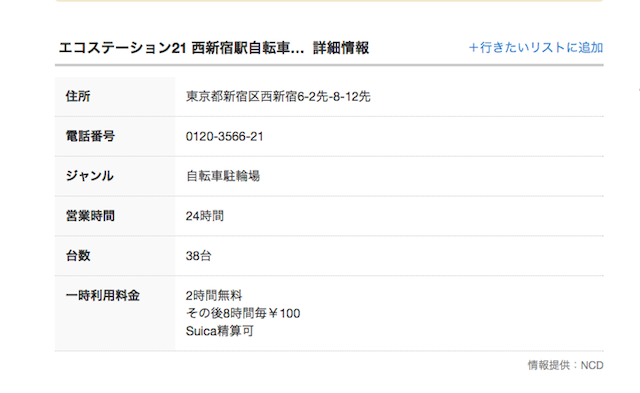Select the title エコステーション21 西新宿駅自転車…
The width and height of the screenshot is (640, 393).
coord(182,48)
